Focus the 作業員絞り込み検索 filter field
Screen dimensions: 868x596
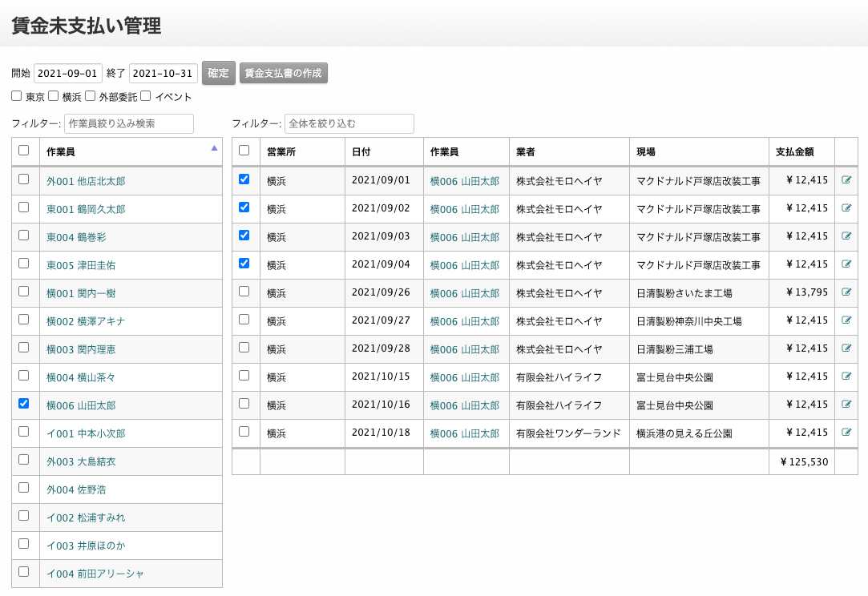click(x=129, y=124)
